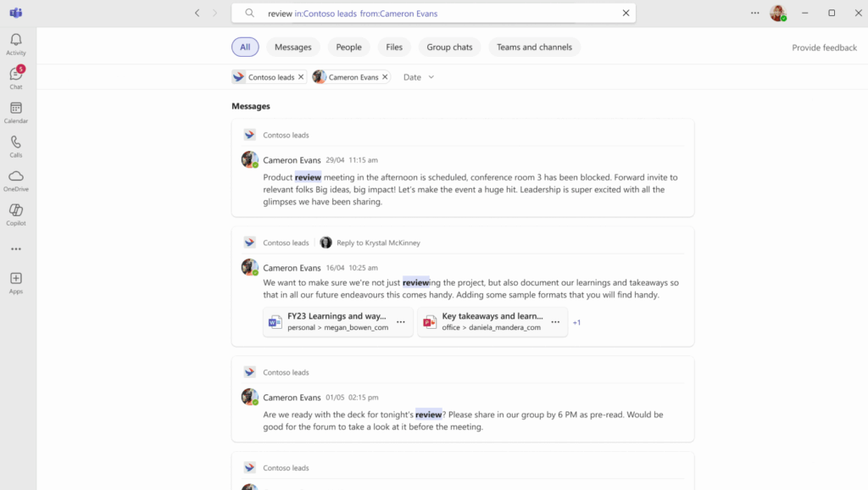Go back with the left arrow

point(197,13)
